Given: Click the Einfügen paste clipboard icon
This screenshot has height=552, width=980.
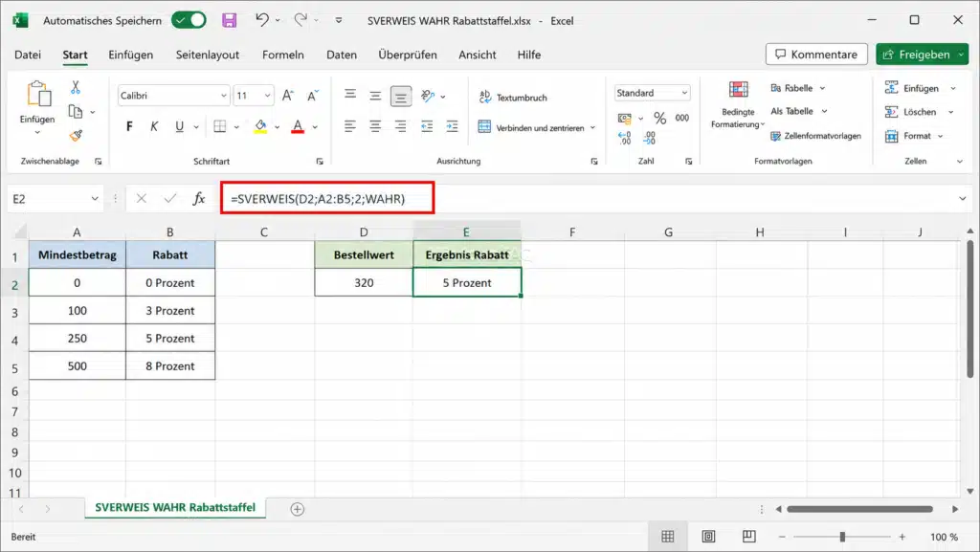Looking at the screenshot, I should point(38,95).
